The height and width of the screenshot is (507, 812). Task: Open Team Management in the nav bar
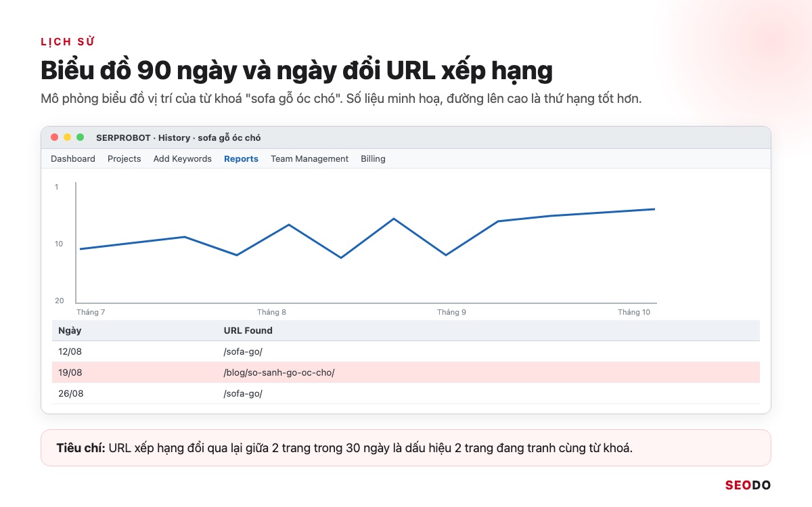309,158
